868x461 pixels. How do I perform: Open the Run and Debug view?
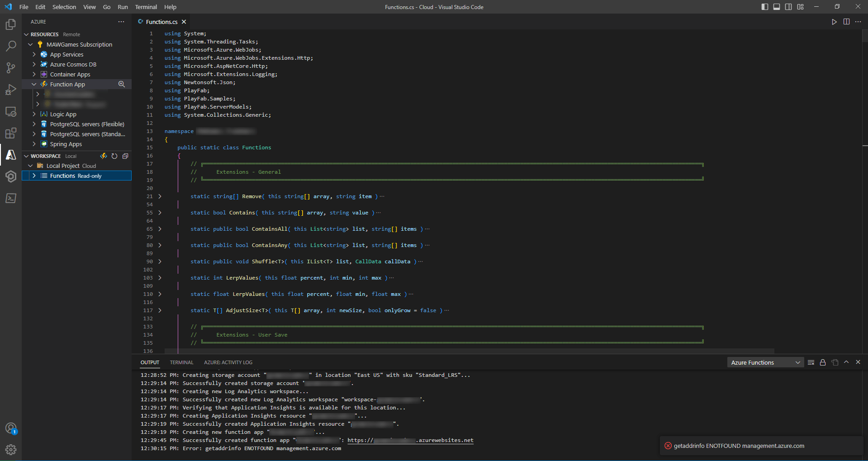tap(10, 90)
